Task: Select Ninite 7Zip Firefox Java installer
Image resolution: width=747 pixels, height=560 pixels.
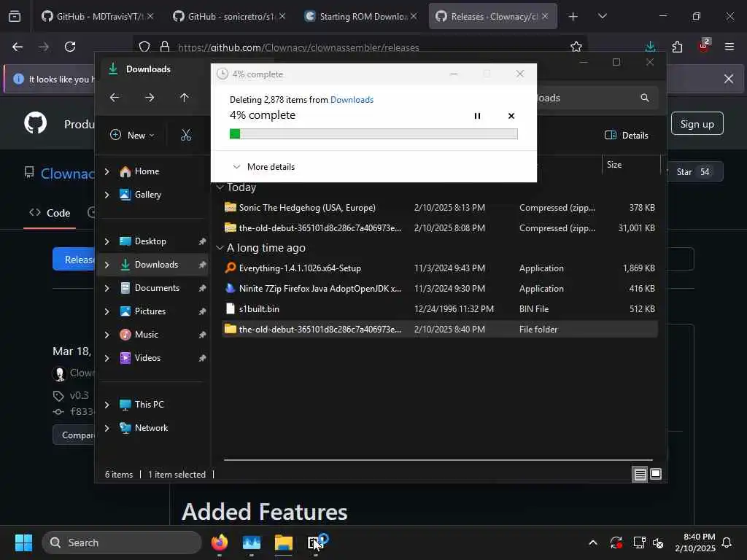Action: click(x=439, y=289)
